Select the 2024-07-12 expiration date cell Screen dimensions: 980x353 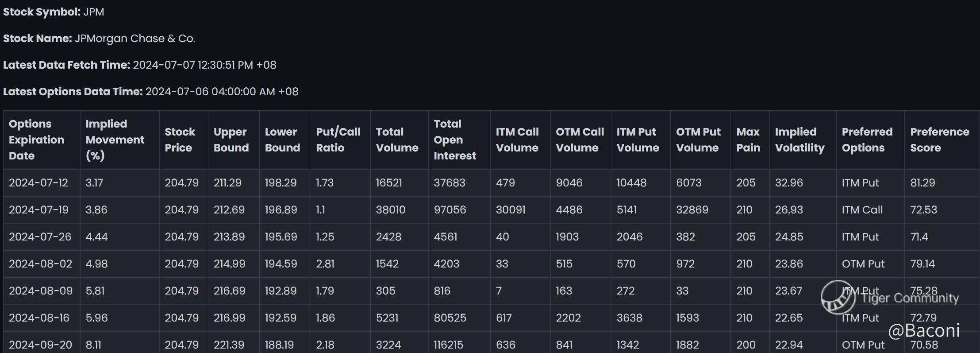38,183
